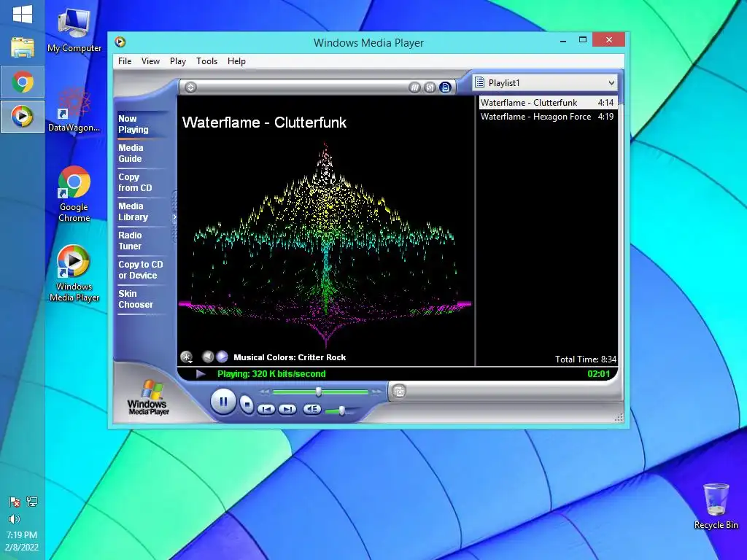Select the DataWagon desktop shortcut
The image size is (747, 560).
tap(74, 109)
